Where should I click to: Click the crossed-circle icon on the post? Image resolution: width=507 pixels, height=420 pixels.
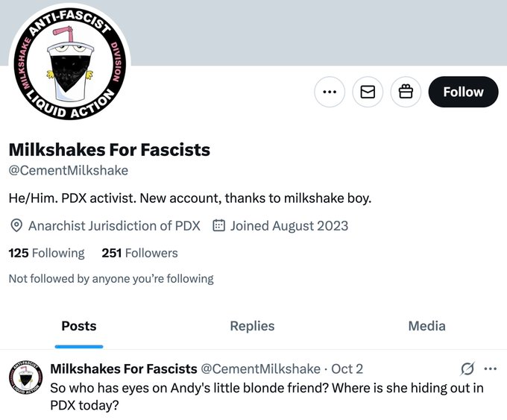[467, 369]
